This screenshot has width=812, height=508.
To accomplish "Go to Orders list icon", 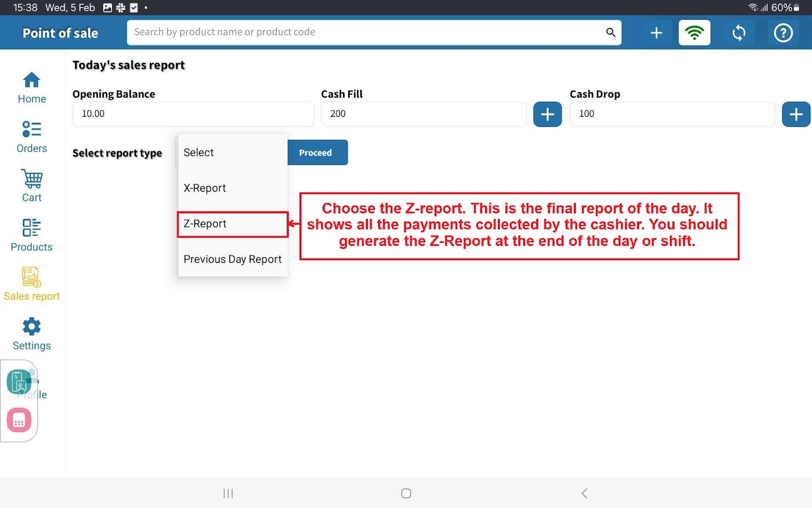I will tap(31, 136).
